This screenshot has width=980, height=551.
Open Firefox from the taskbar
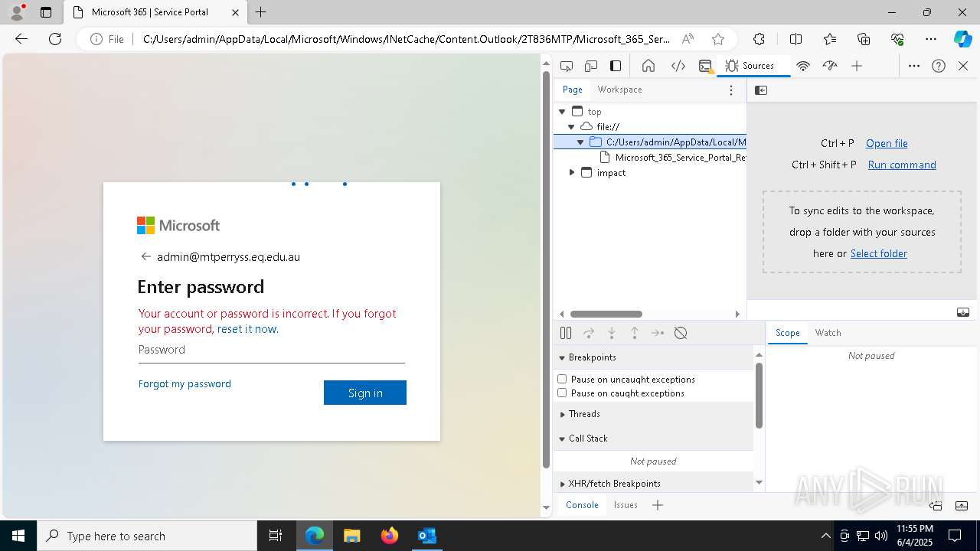(x=390, y=536)
